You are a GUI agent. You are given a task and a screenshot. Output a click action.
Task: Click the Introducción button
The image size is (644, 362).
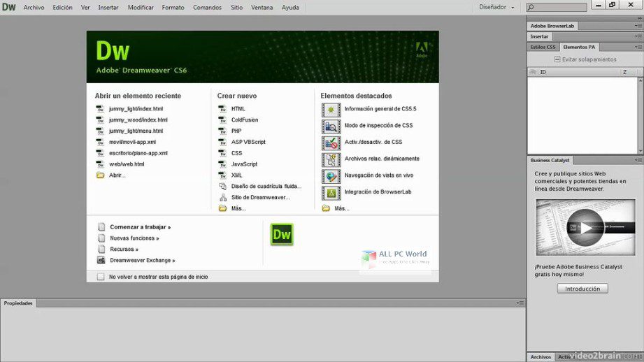click(582, 289)
